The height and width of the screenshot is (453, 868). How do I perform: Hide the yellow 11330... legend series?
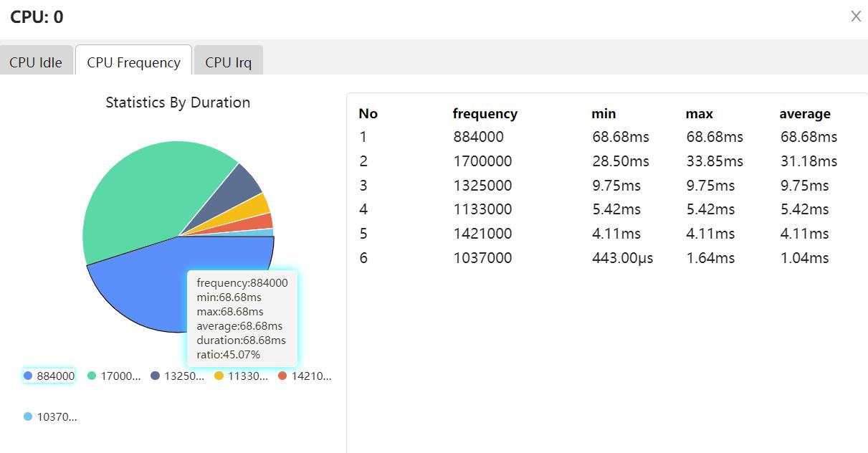[241, 376]
